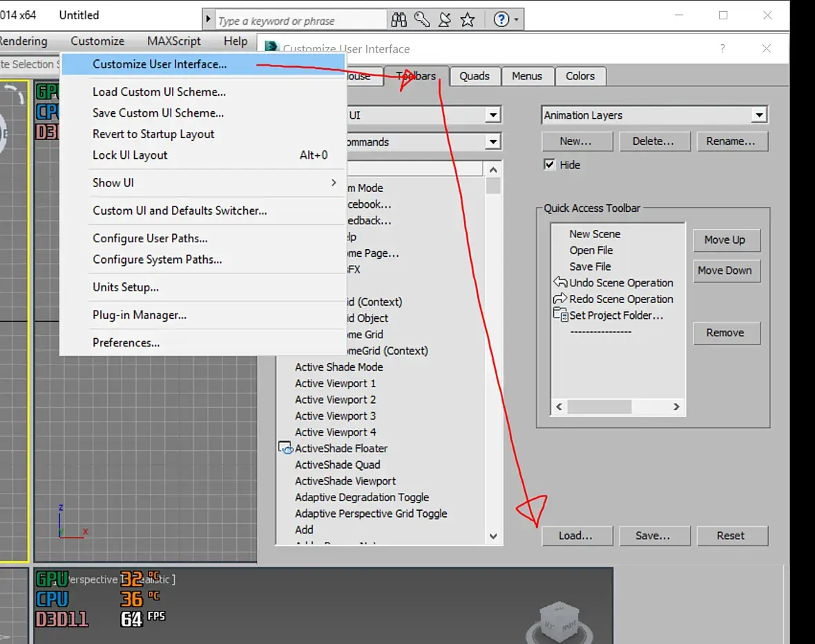The height and width of the screenshot is (644, 815).
Task: Select Active Viewport 1 action
Action: (x=335, y=383)
